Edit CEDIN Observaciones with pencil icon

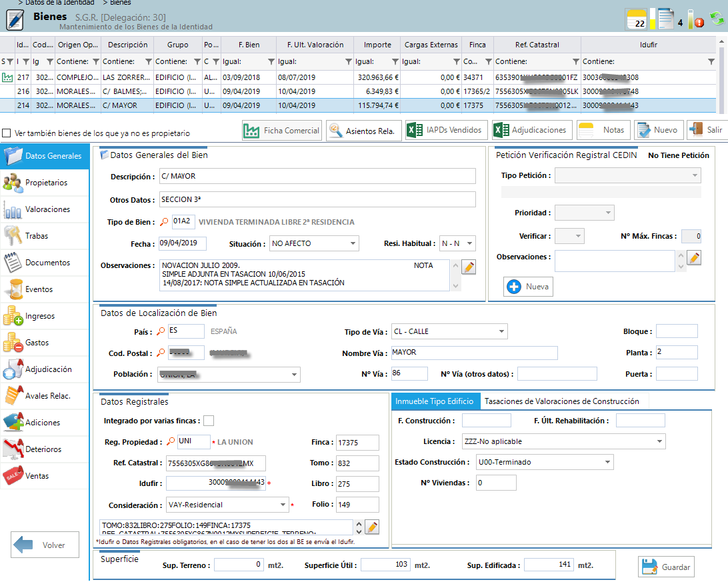pos(694,257)
